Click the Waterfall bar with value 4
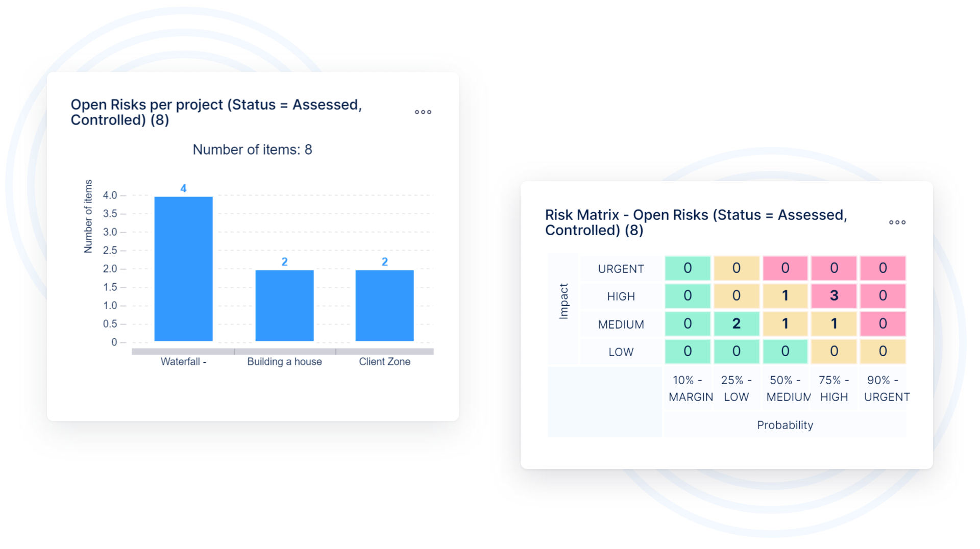Viewport: 980px width, 549px height. [x=183, y=268]
